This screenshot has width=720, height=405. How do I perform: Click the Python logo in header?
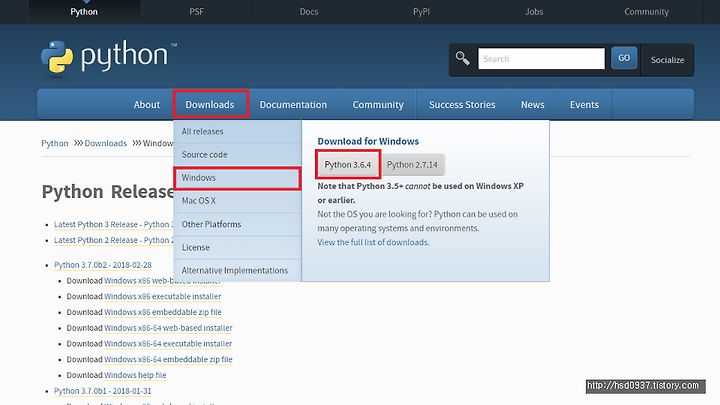109,57
